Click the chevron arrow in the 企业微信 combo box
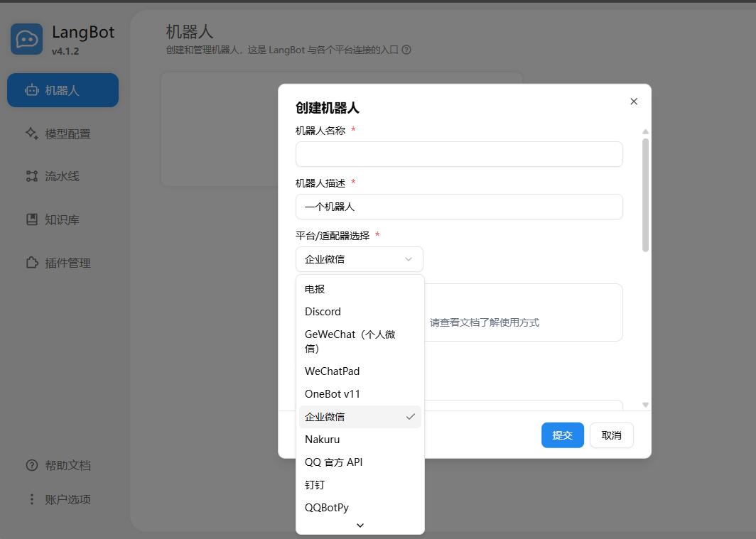Image resolution: width=756 pixels, height=539 pixels. pyautogui.click(x=409, y=259)
